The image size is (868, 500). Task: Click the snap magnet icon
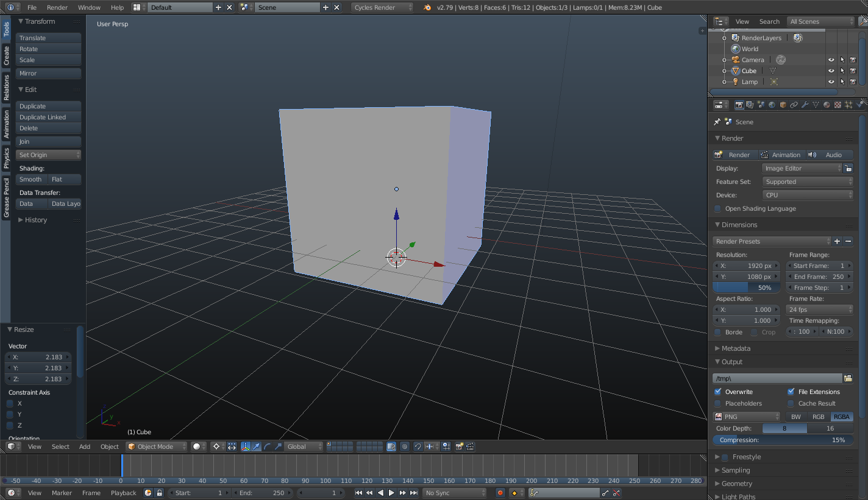click(x=418, y=446)
